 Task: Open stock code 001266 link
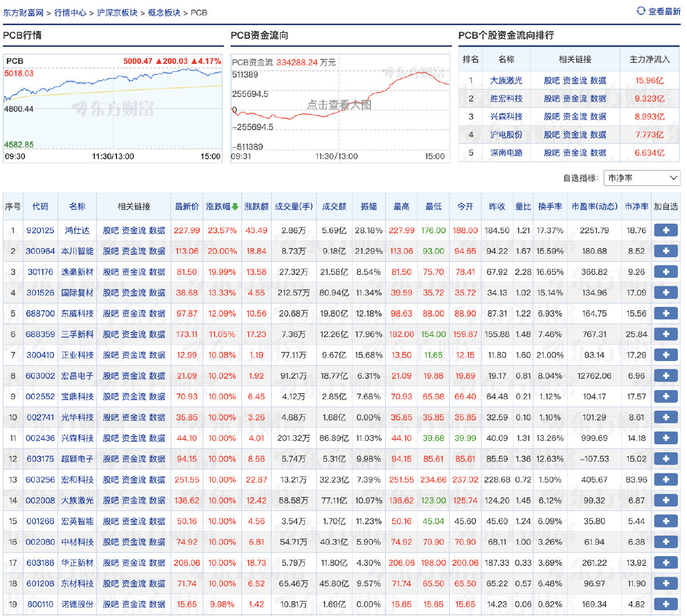[41, 521]
